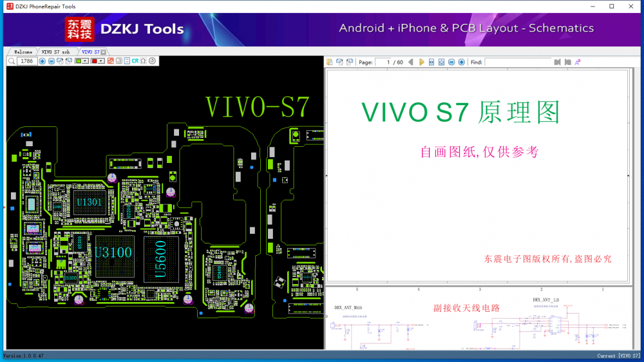Click the find previous result icon

pos(558,62)
